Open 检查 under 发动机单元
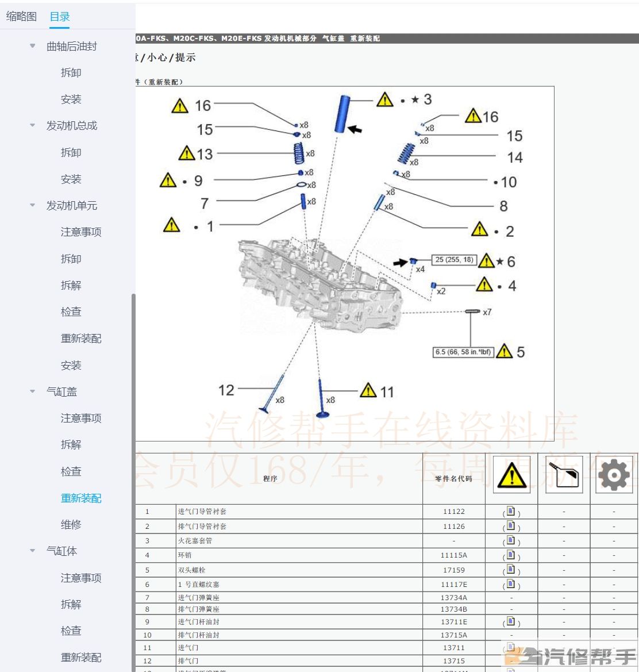 (71, 312)
